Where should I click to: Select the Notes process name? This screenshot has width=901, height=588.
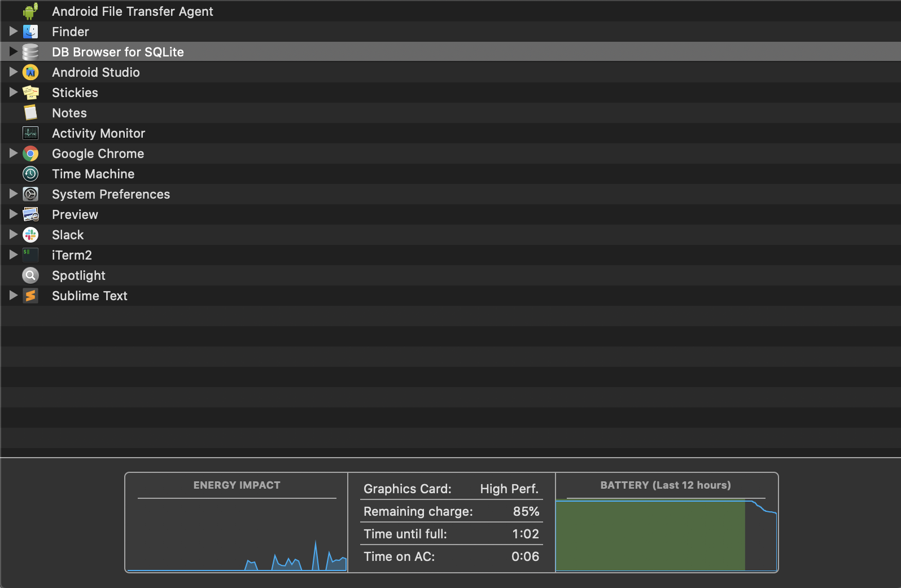(x=69, y=113)
